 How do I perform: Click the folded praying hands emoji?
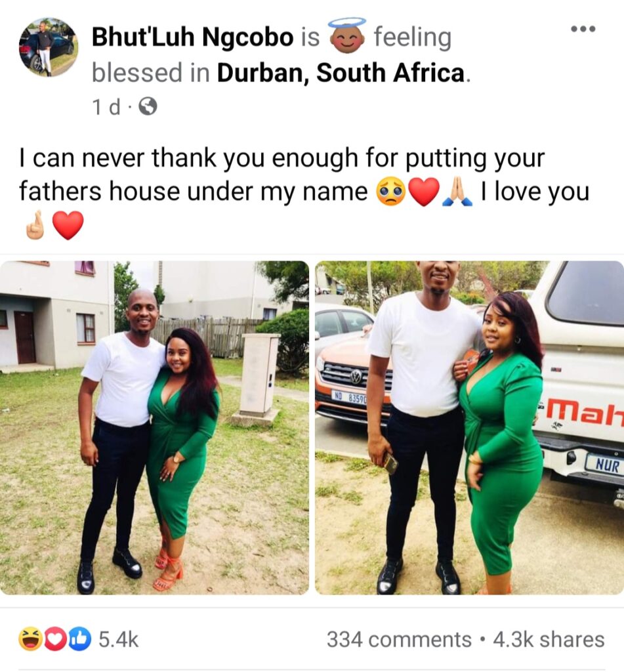[x=458, y=192]
